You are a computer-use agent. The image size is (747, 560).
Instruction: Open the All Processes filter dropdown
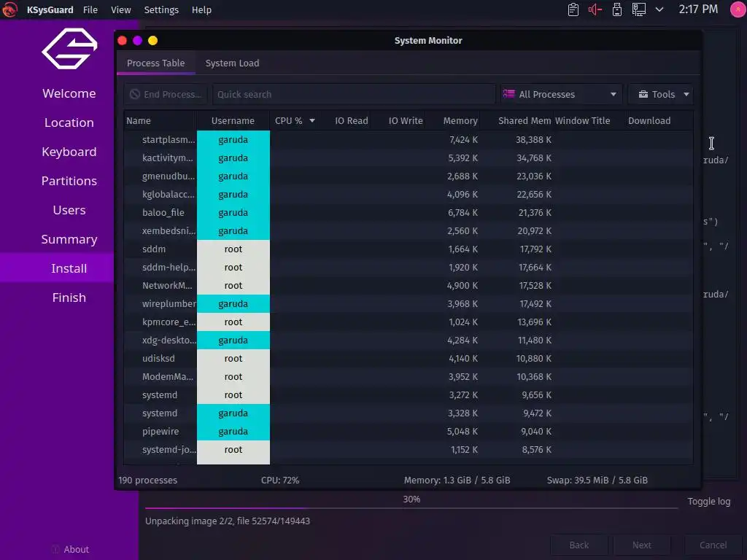pos(560,94)
